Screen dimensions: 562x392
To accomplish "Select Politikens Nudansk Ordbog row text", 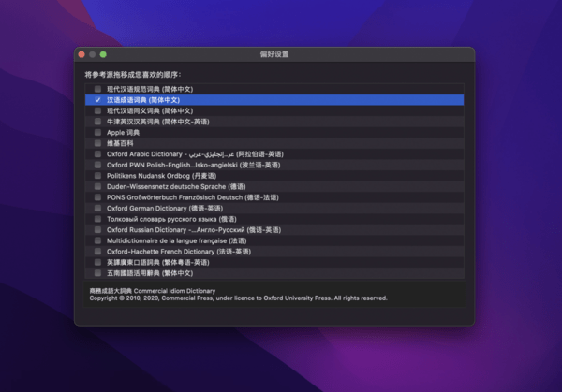I will pyautogui.click(x=162, y=176).
